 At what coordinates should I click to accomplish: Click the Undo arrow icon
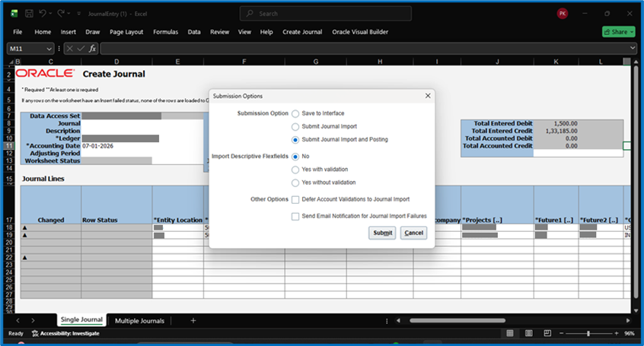43,14
